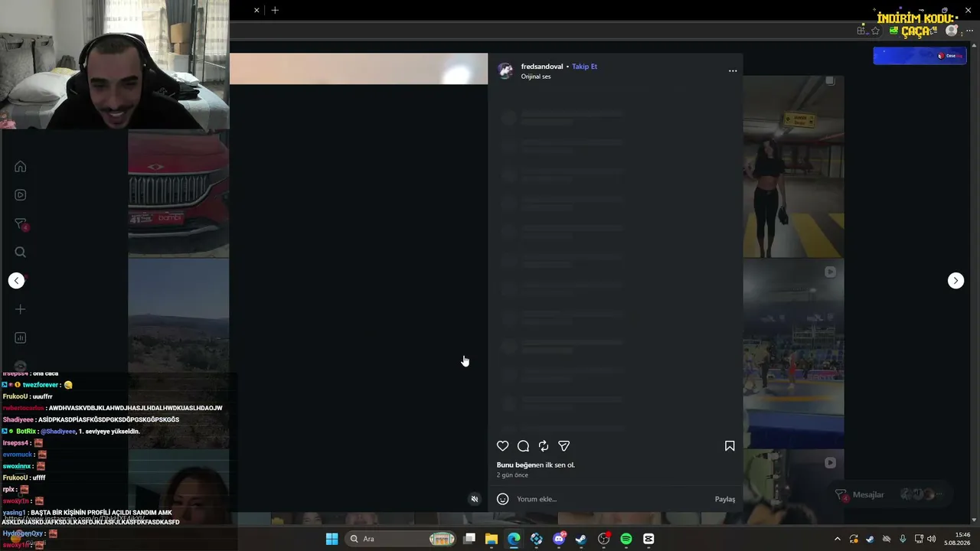The height and width of the screenshot is (551, 980).
Task: Open Spotify from the taskbar
Action: tap(626, 539)
